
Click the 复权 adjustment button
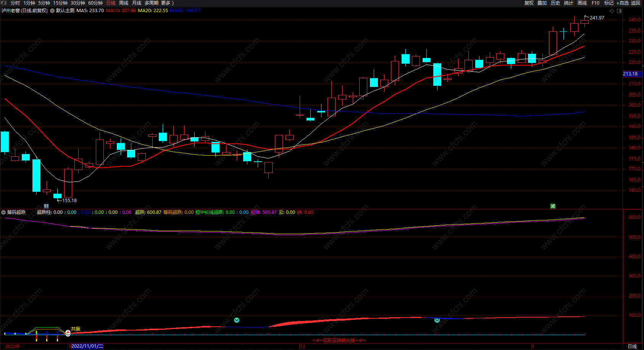(529, 3)
